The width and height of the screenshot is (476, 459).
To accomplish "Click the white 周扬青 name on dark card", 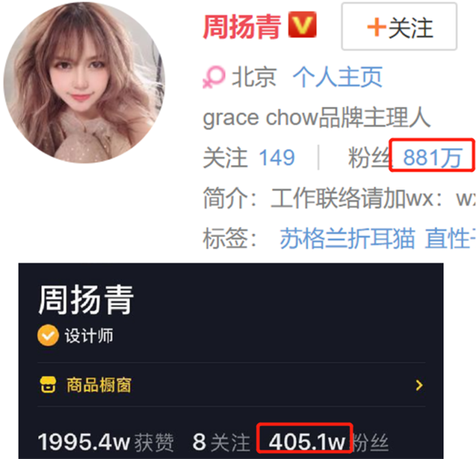I will (x=86, y=300).
